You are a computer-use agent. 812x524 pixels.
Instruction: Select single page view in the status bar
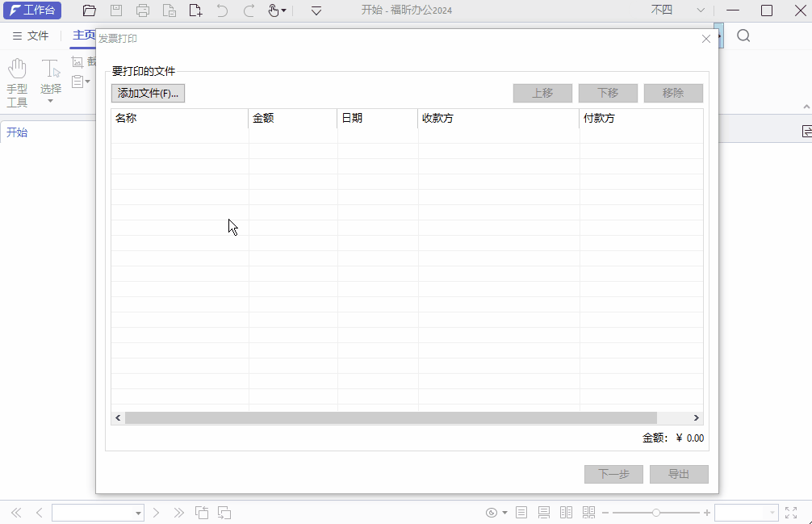pyautogui.click(x=521, y=512)
